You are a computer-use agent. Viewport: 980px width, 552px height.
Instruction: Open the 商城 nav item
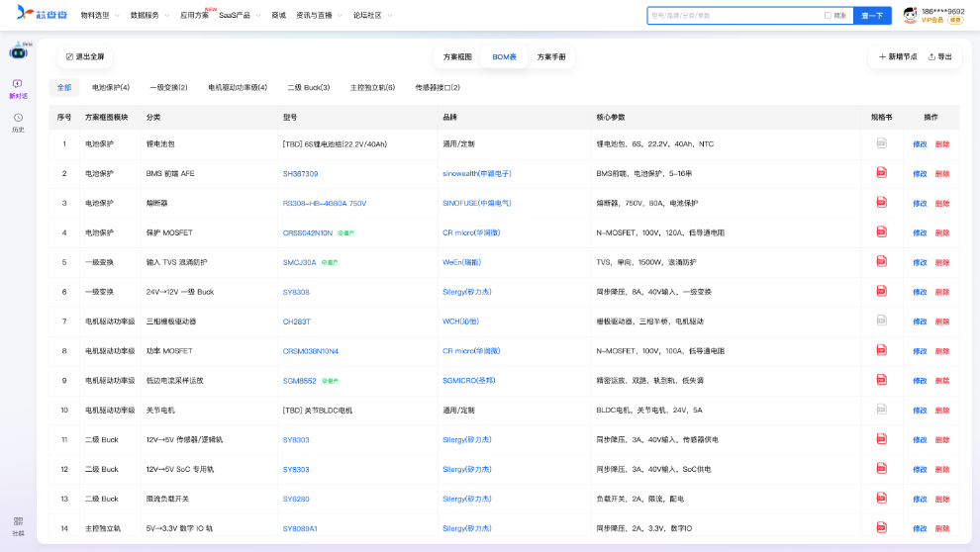pyautogui.click(x=279, y=16)
